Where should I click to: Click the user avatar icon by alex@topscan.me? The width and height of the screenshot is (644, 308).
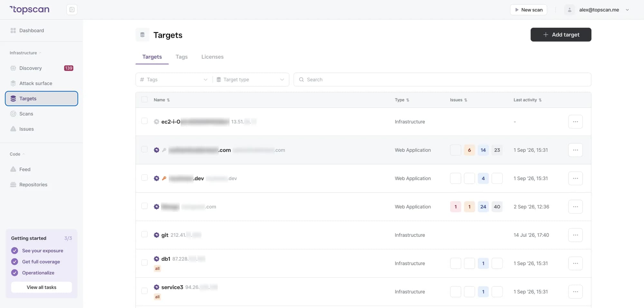pos(569,10)
